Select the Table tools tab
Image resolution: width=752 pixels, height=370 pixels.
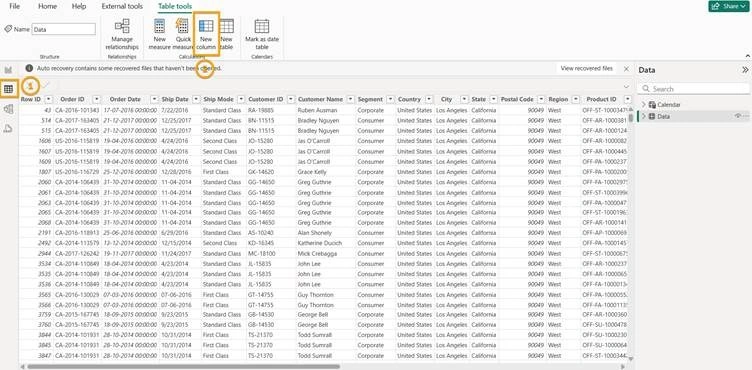point(175,6)
